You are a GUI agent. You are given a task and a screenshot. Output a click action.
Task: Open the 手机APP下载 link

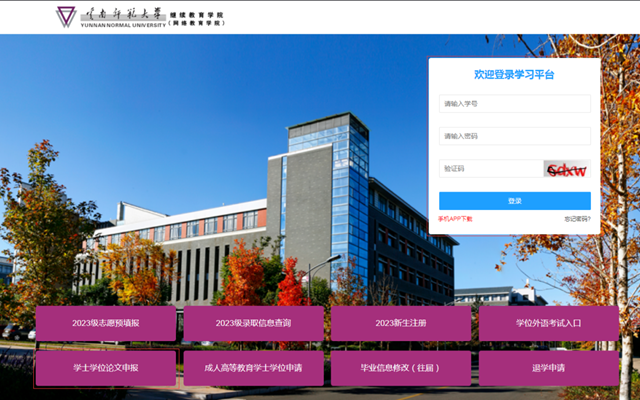coord(455,219)
